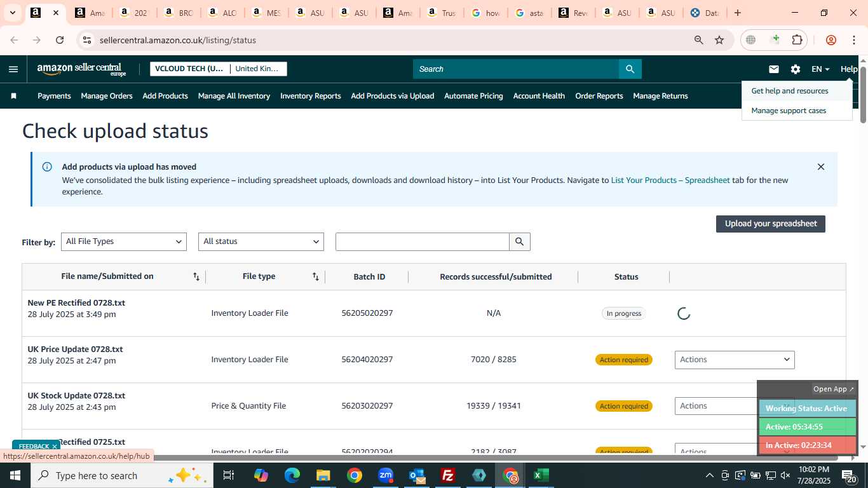Reload the page with browser refresh
This screenshot has width=868, height=488.
(x=60, y=40)
